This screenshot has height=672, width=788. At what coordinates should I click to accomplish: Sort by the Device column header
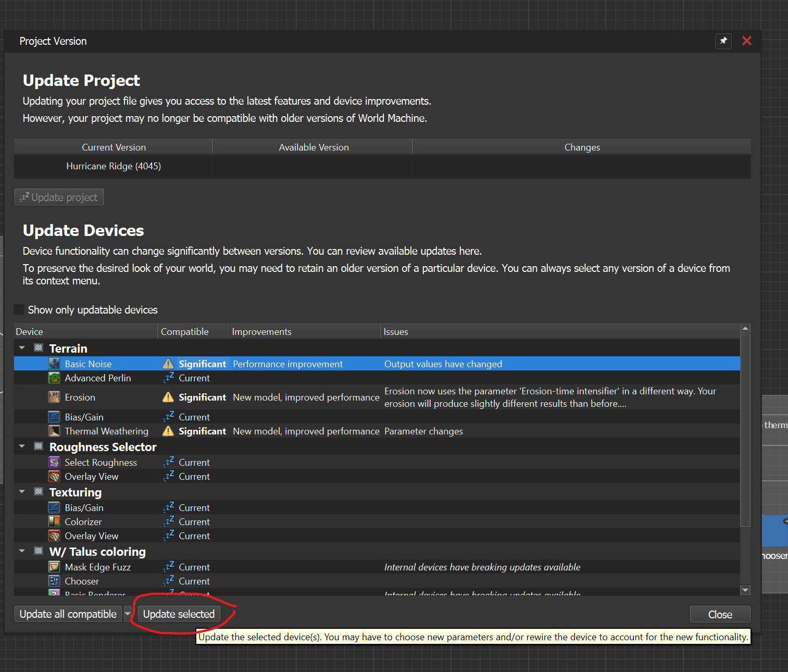pos(86,331)
